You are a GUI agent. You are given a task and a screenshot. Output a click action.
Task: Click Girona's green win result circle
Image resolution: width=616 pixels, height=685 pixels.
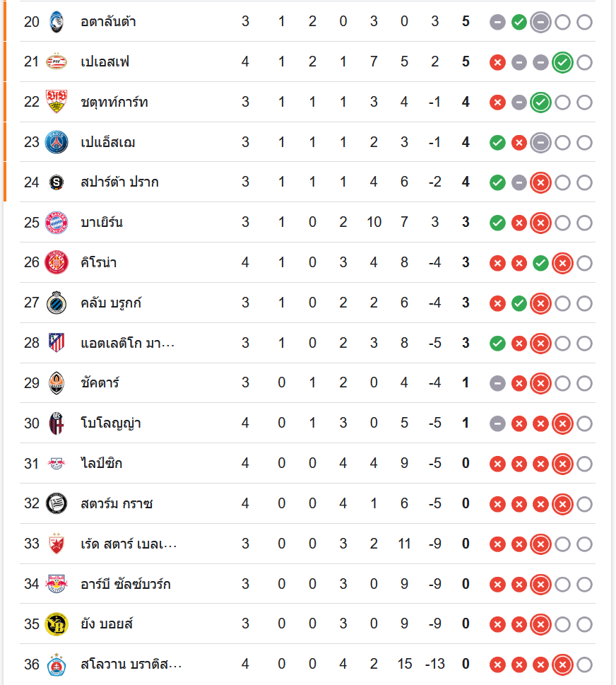point(540,263)
